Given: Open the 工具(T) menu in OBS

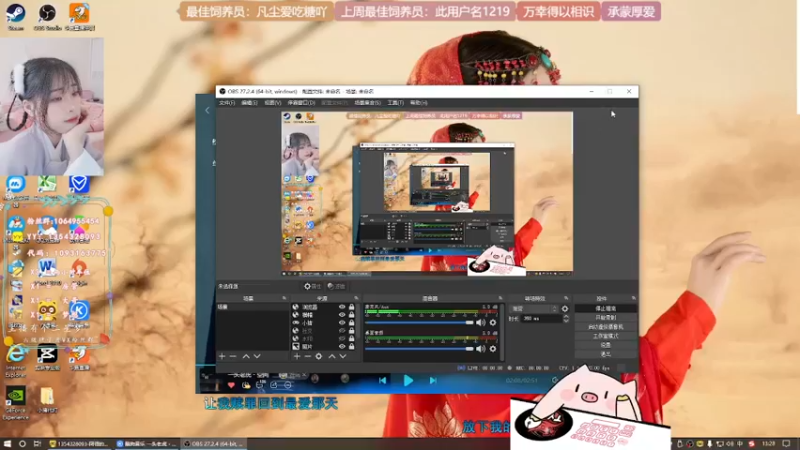Looking at the screenshot, I should coord(395,103).
